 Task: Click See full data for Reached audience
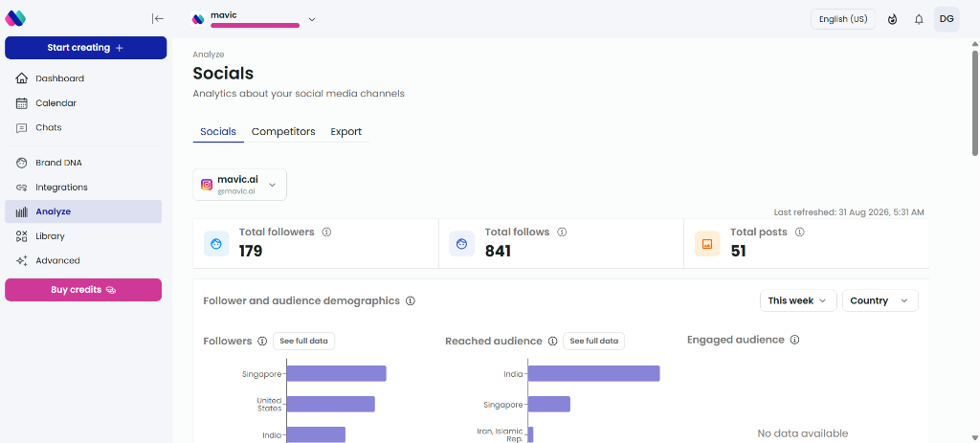[x=593, y=342]
